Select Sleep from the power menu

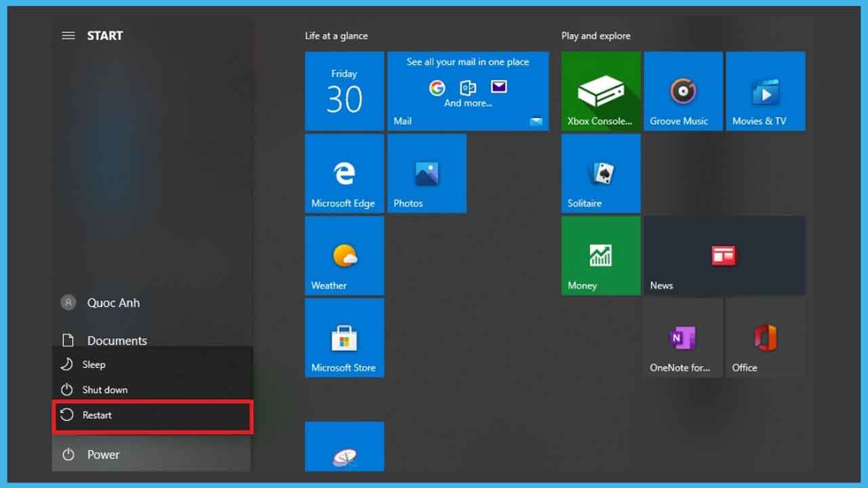coord(94,365)
